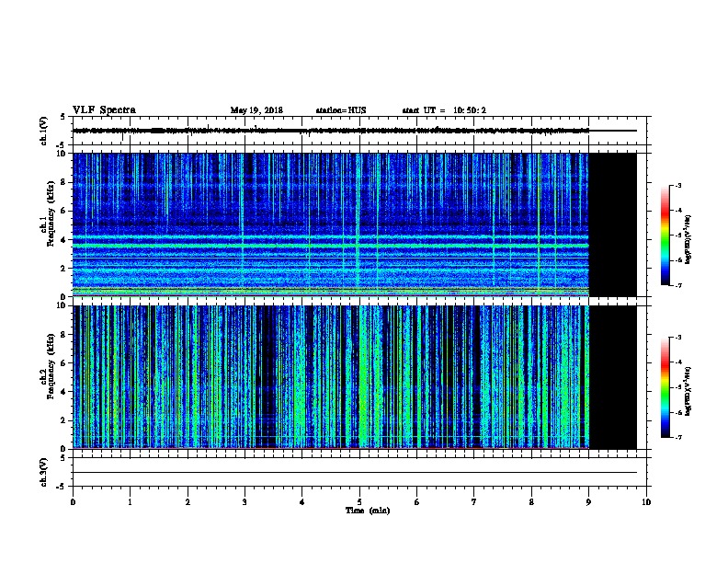Click time axis tick label "6"

(416, 502)
